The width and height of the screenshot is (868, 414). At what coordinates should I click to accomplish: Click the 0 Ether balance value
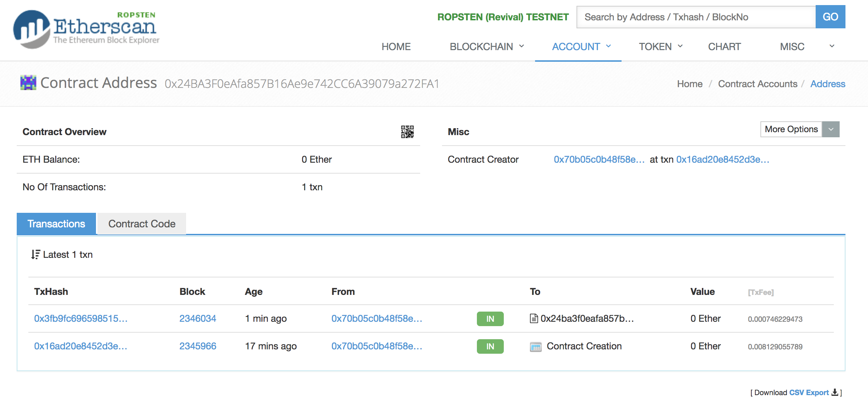[x=317, y=159]
